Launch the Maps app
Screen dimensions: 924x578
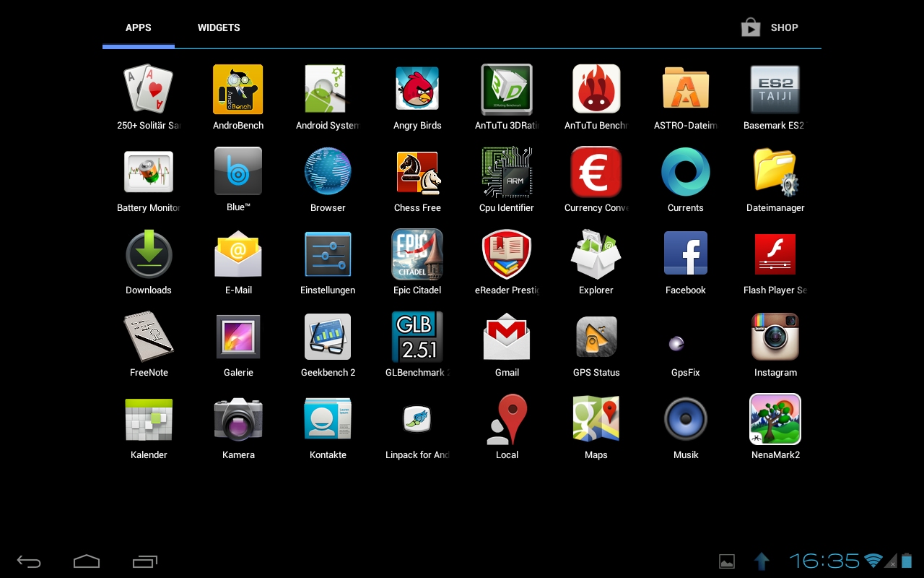pyautogui.click(x=596, y=419)
